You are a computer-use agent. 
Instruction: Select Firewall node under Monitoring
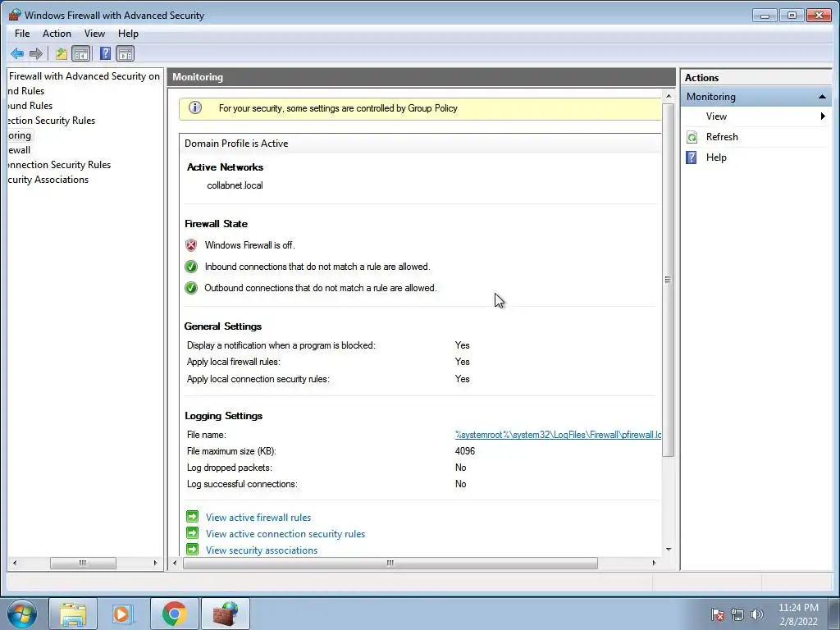point(20,150)
